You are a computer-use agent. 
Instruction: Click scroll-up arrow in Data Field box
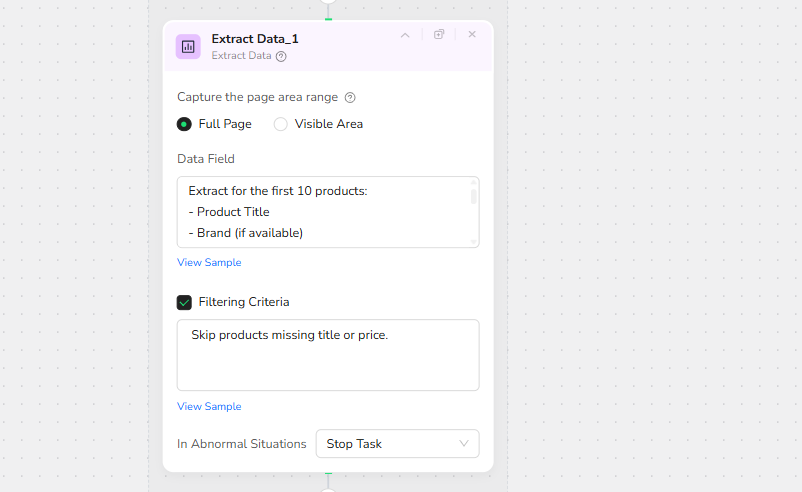click(473, 183)
